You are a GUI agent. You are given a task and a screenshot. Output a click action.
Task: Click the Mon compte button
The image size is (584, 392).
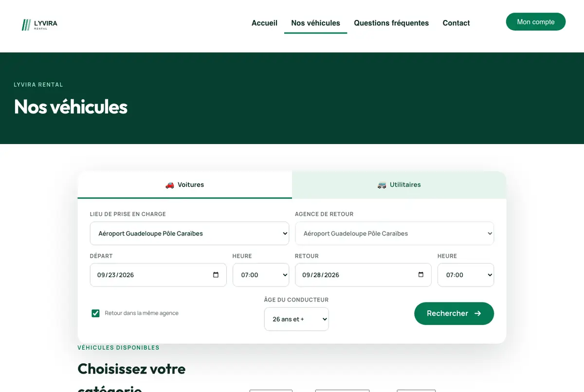(x=536, y=22)
